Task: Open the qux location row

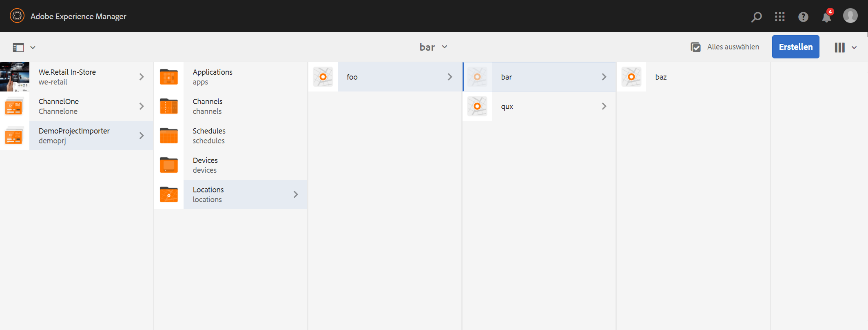Action: (x=539, y=106)
